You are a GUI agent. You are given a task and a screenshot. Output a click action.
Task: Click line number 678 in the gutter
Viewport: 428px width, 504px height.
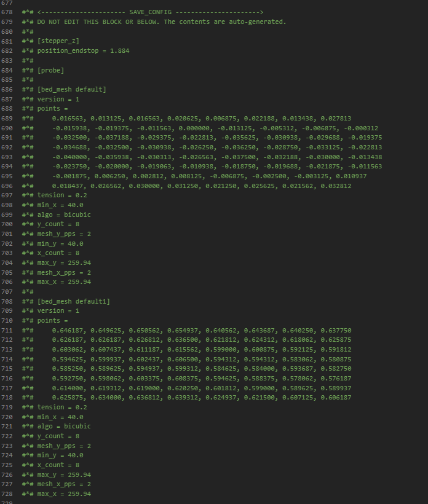[x=7, y=12]
